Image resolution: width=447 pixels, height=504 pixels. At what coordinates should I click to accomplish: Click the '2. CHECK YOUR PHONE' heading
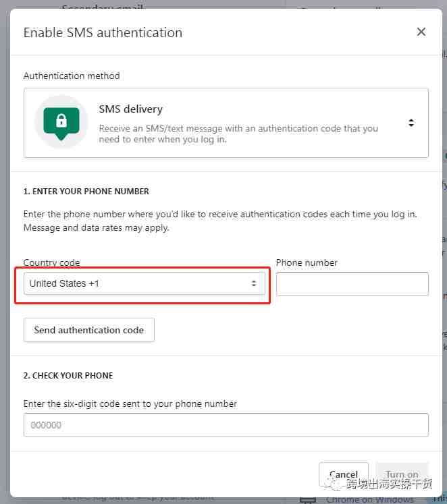(68, 375)
